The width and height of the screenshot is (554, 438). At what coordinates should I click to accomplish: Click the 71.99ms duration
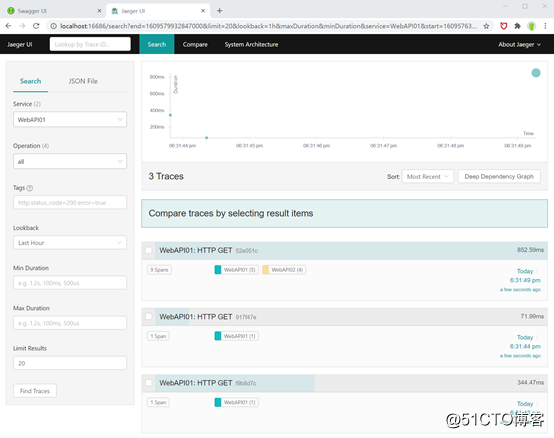coord(532,316)
